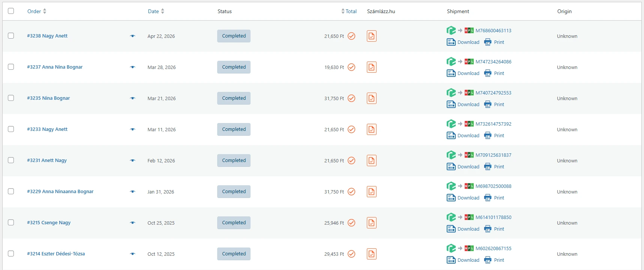Click Completed status of order #3231

point(234,160)
